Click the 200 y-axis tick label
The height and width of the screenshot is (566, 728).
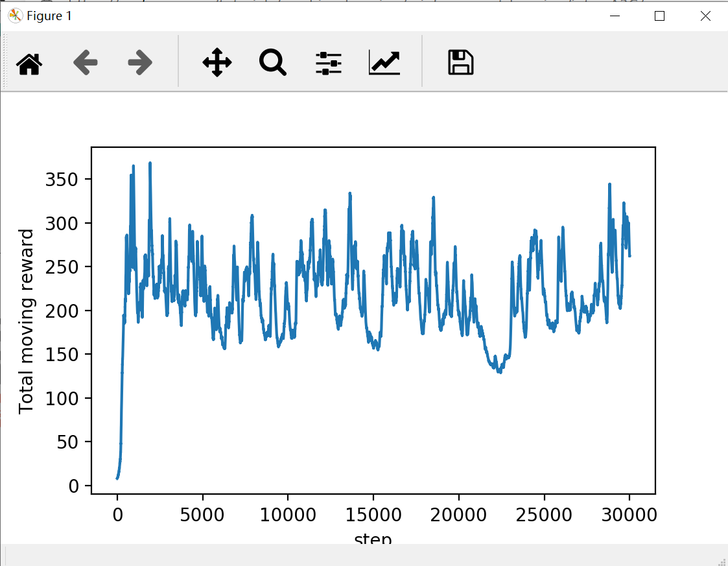click(62, 311)
